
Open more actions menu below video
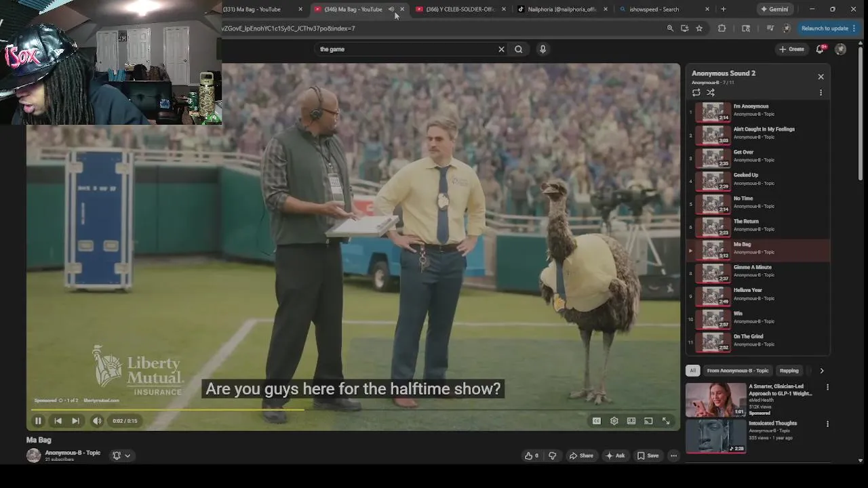[x=673, y=455]
